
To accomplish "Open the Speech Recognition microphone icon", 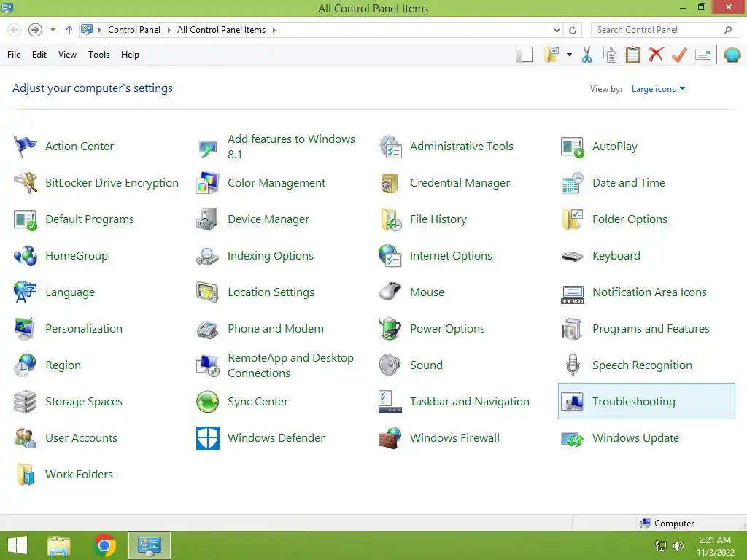I will click(x=572, y=365).
